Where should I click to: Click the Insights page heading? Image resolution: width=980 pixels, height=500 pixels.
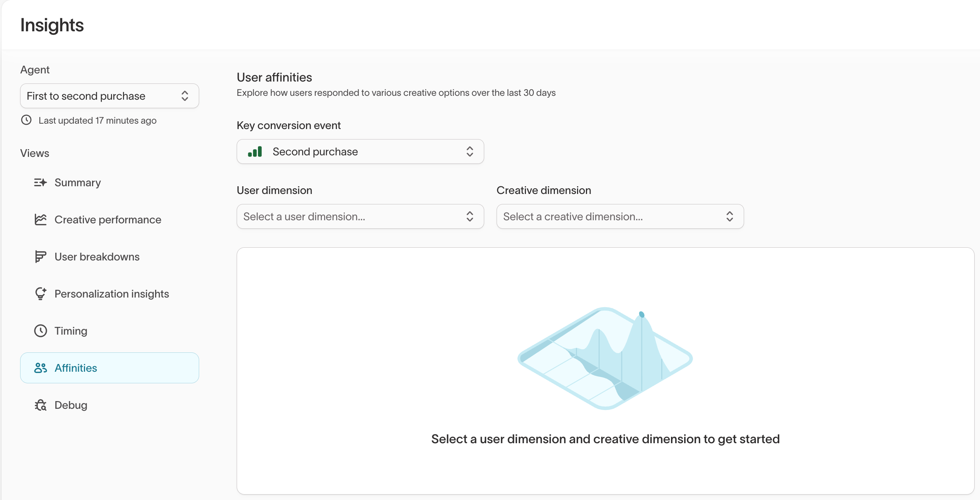[52, 25]
